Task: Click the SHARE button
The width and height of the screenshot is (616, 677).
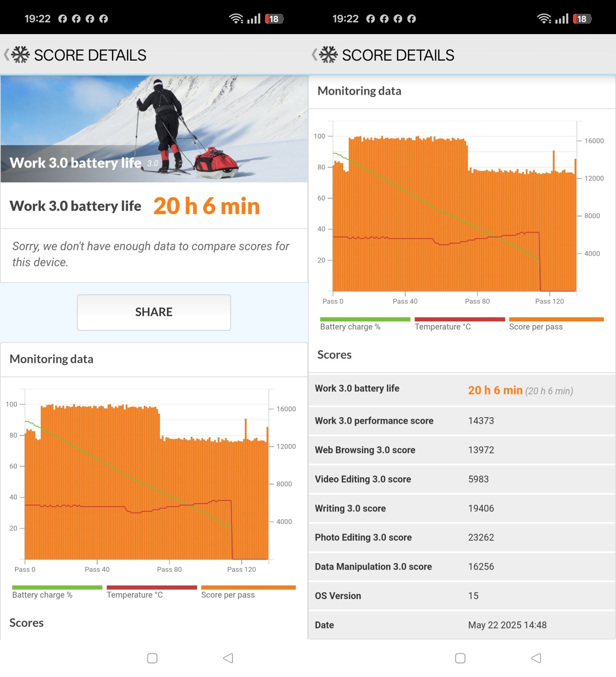Action: tap(154, 312)
